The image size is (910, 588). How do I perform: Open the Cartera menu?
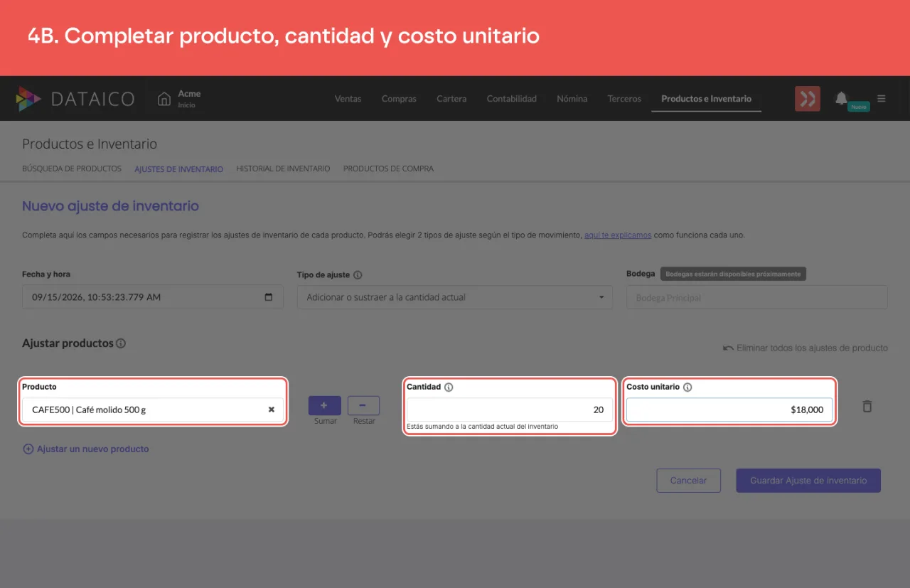click(x=451, y=99)
